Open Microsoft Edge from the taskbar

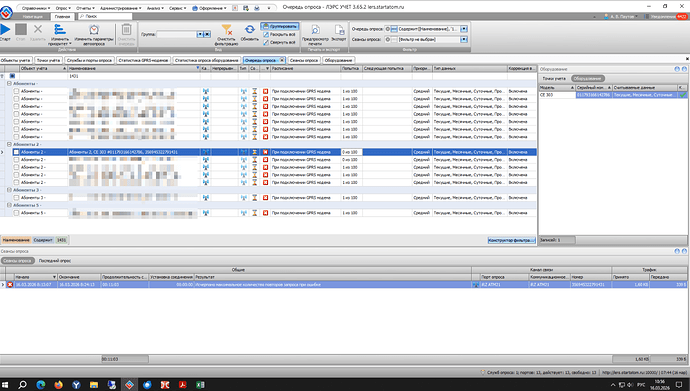pyautogui.click(x=40, y=385)
